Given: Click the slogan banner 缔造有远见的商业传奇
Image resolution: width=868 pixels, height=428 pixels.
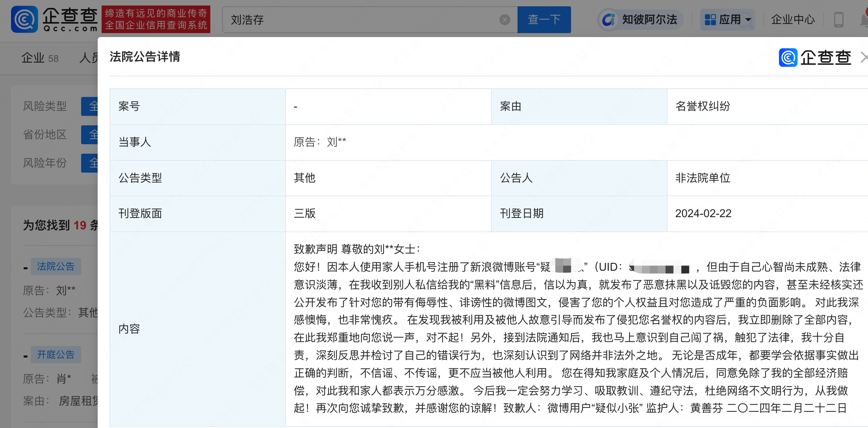Looking at the screenshot, I should [156, 19].
